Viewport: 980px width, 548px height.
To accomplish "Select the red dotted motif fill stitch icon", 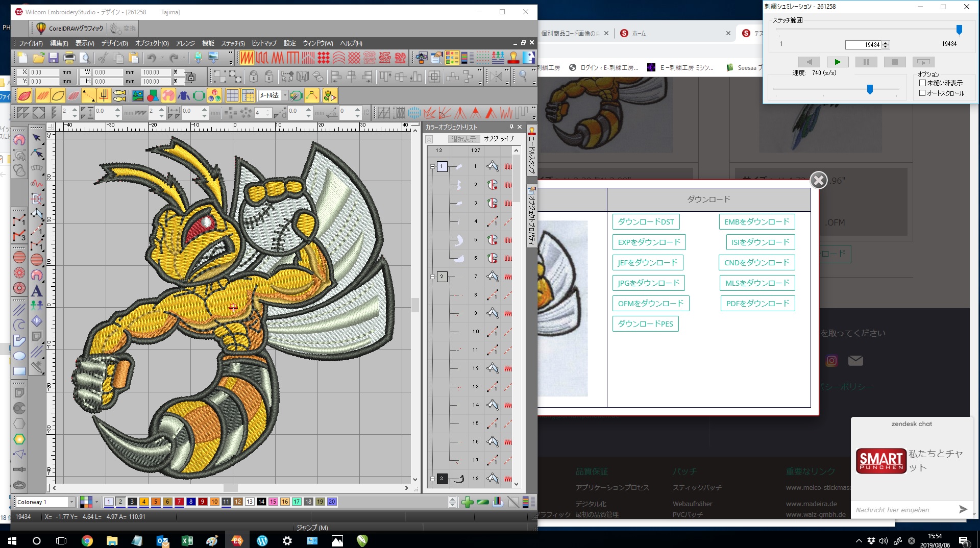I will pos(324,58).
